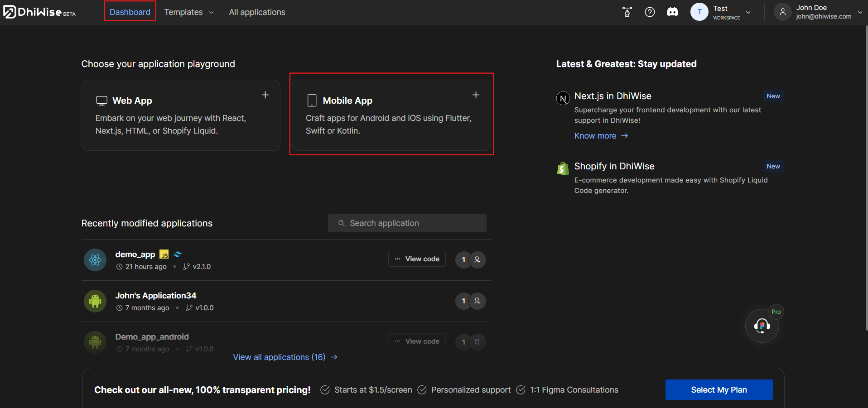The height and width of the screenshot is (408, 868).
Task: Open the John Doe profile dropdown
Action: [x=860, y=12]
